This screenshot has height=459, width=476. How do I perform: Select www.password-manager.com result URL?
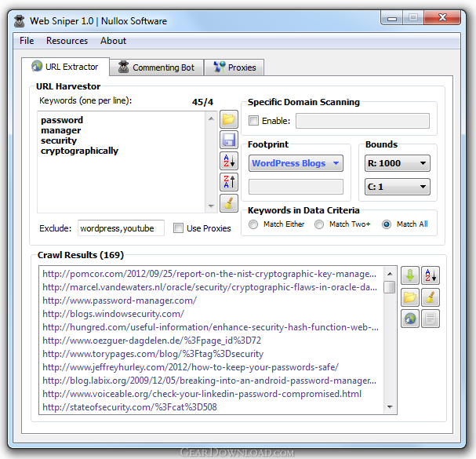tap(120, 301)
